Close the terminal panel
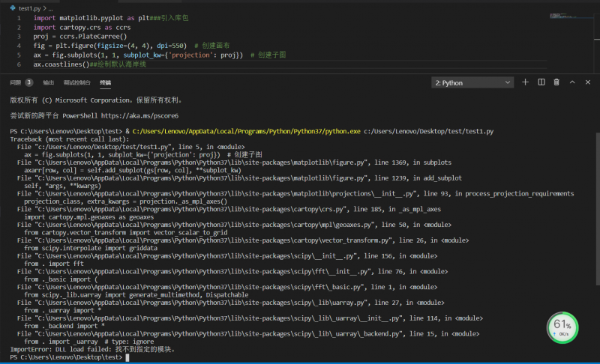The height and width of the screenshot is (364, 600). pos(587,82)
